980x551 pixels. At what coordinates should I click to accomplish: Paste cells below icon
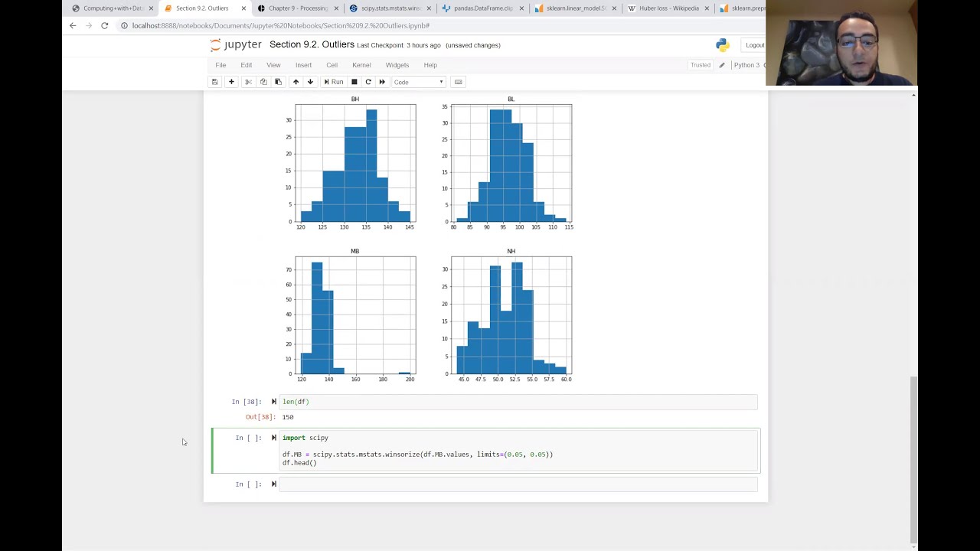click(279, 82)
